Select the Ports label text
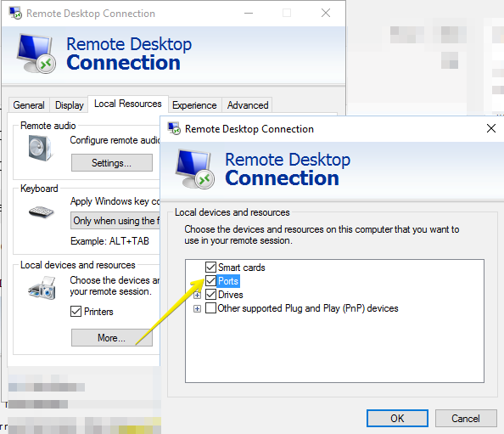The height and width of the screenshot is (434, 504). (x=228, y=281)
